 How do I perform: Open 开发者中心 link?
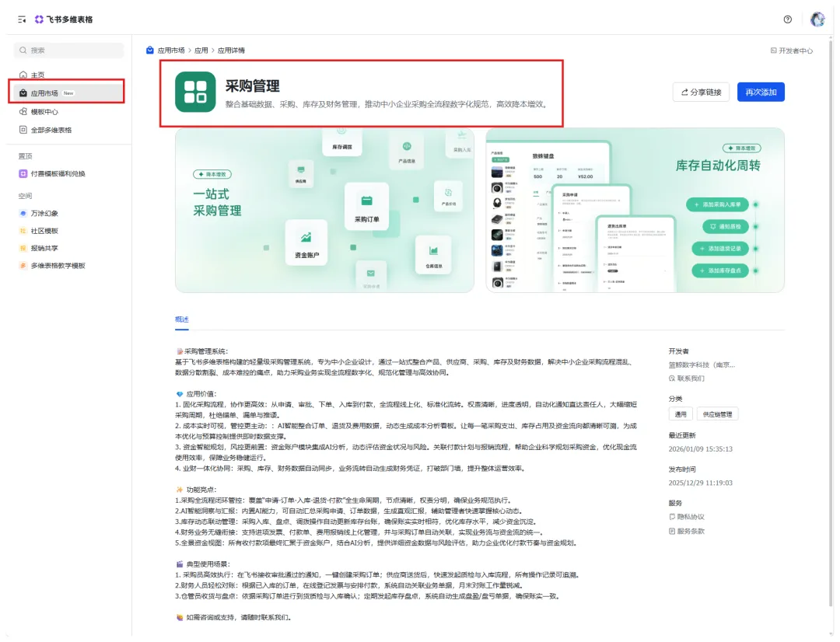791,51
